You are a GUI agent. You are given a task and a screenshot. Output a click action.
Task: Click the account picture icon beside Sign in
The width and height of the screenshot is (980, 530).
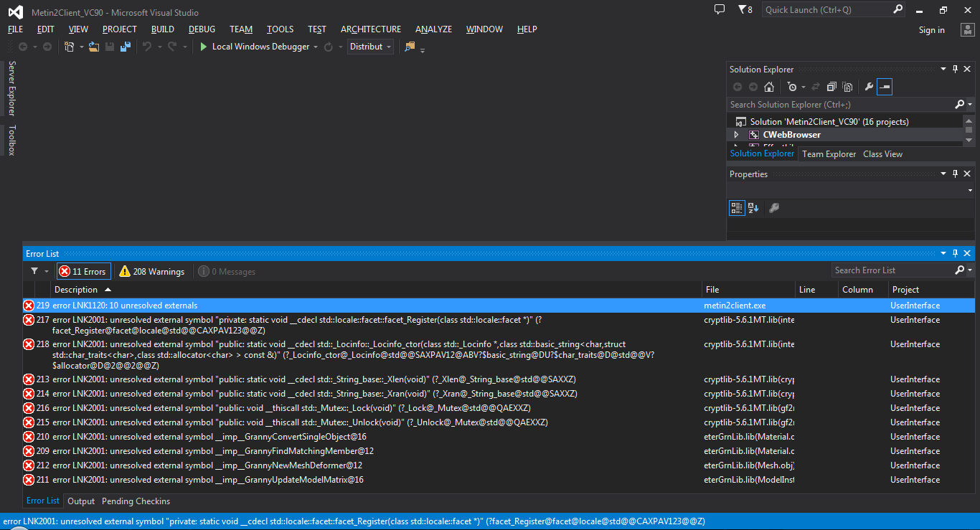pos(966,29)
